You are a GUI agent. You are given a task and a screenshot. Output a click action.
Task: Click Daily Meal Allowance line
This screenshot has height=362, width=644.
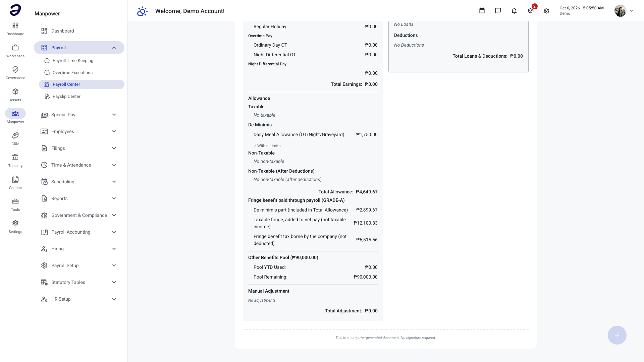pos(315,134)
